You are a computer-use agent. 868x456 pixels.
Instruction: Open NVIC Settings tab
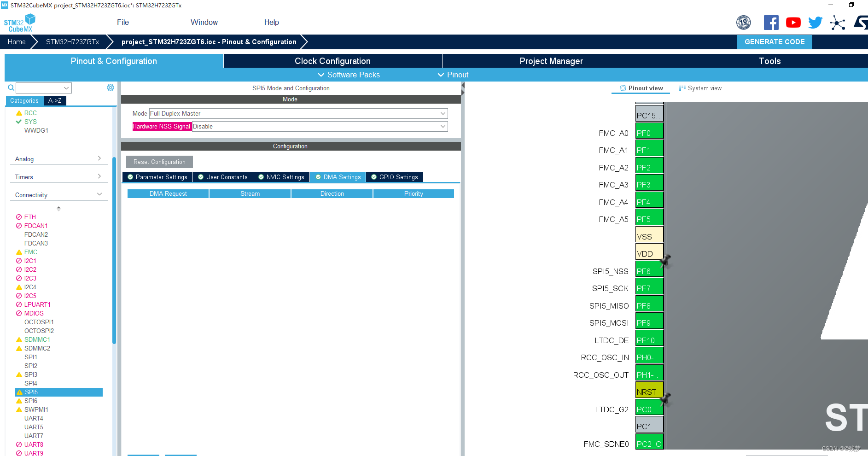pos(281,177)
